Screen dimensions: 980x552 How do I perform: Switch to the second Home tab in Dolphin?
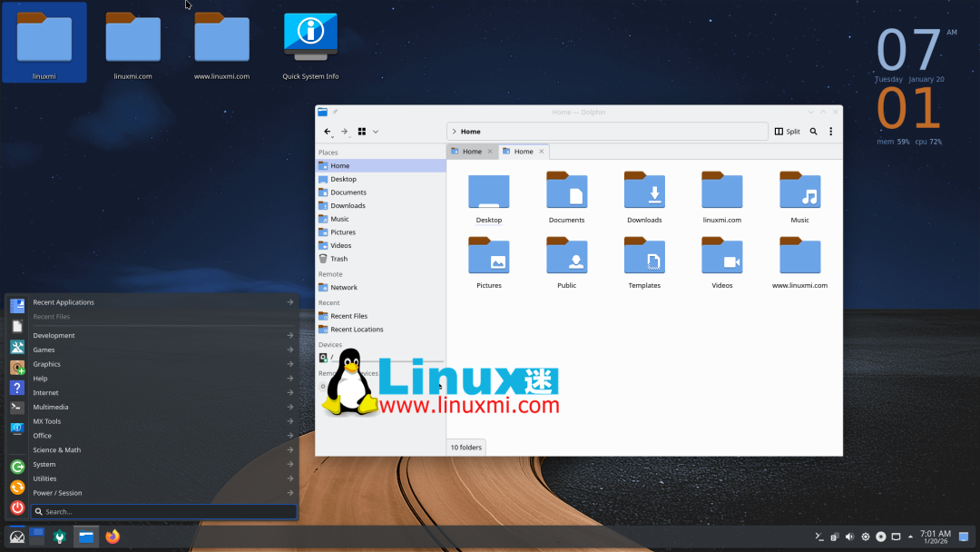pos(524,151)
